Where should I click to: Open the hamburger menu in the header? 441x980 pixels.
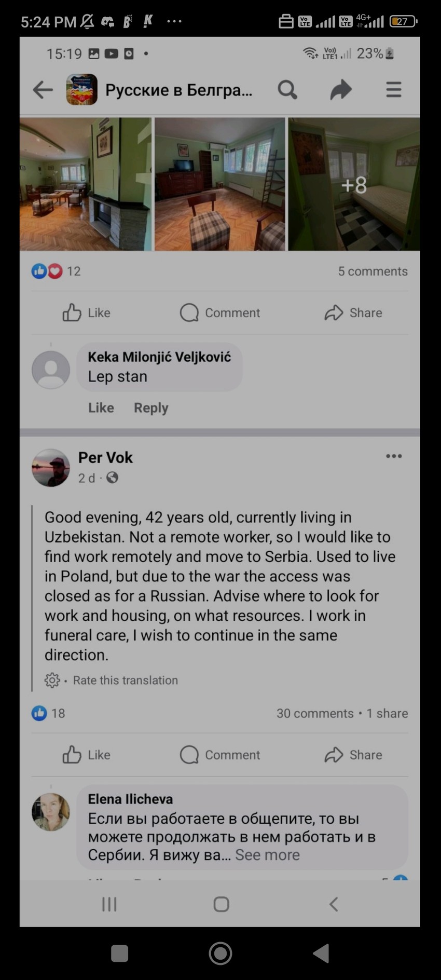(394, 90)
